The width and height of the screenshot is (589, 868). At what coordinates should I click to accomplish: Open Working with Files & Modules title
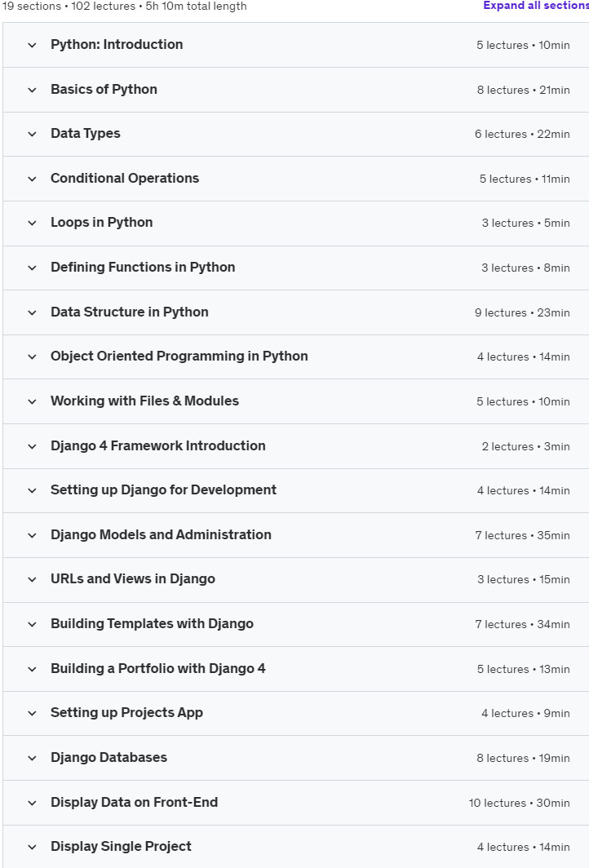144,401
